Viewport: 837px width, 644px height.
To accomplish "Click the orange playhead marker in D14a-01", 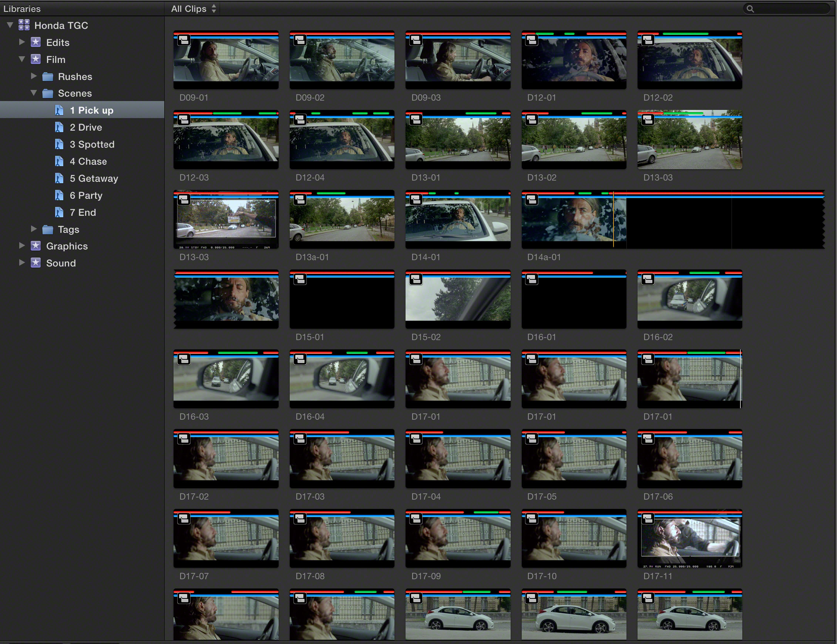I will pyautogui.click(x=614, y=219).
